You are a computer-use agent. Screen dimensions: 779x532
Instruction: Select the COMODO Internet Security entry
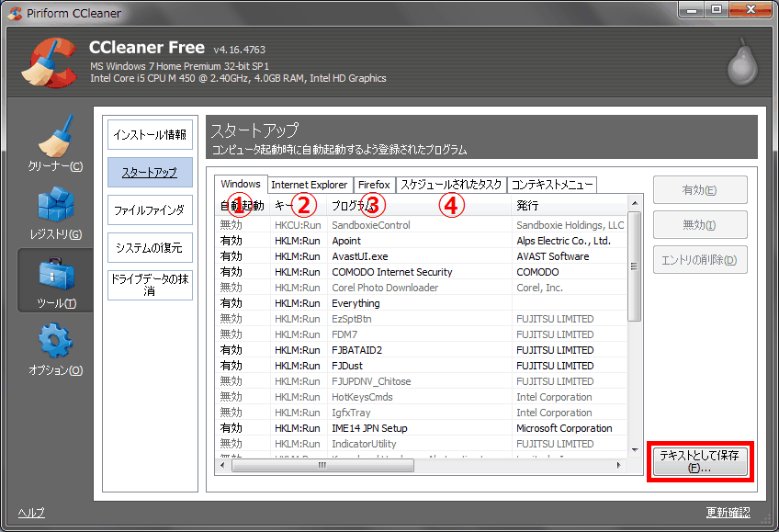click(422, 272)
